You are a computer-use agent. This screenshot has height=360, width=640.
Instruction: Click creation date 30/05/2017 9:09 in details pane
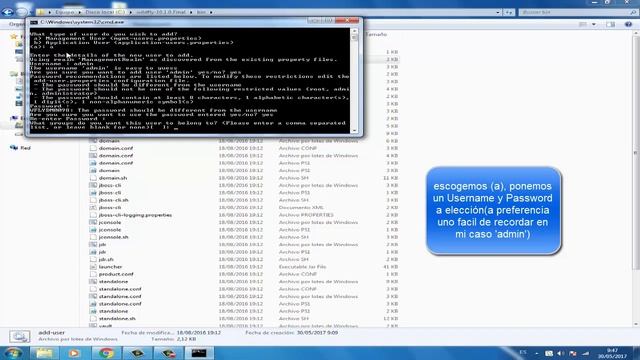coord(317,333)
